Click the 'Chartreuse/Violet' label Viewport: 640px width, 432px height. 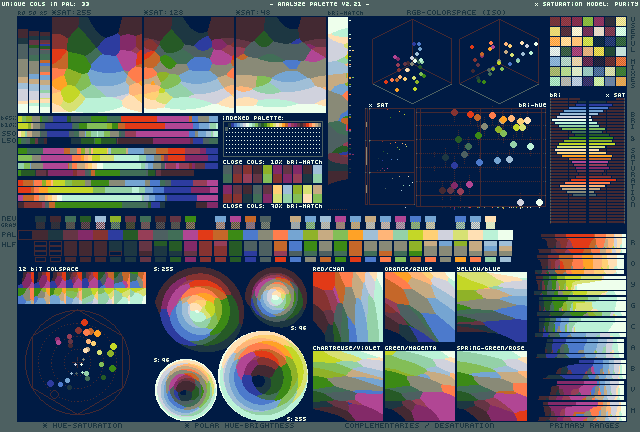coord(347,348)
